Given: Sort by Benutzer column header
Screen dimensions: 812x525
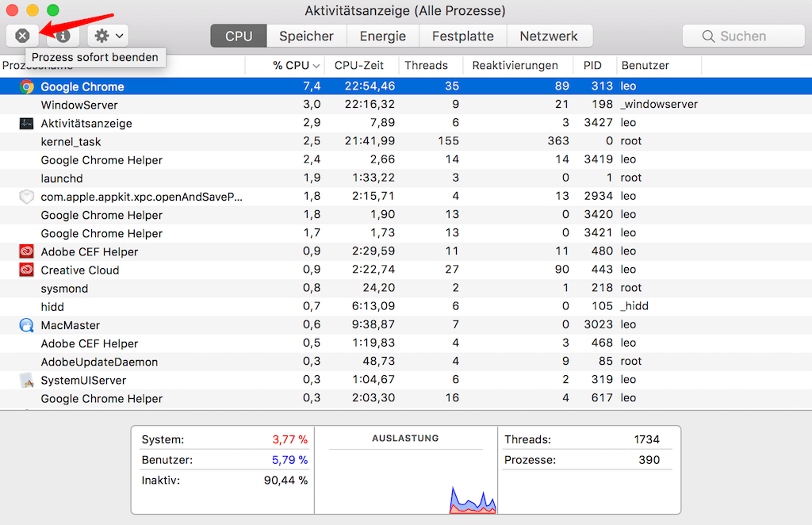Looking at the screenshot, I should [645, 66].
